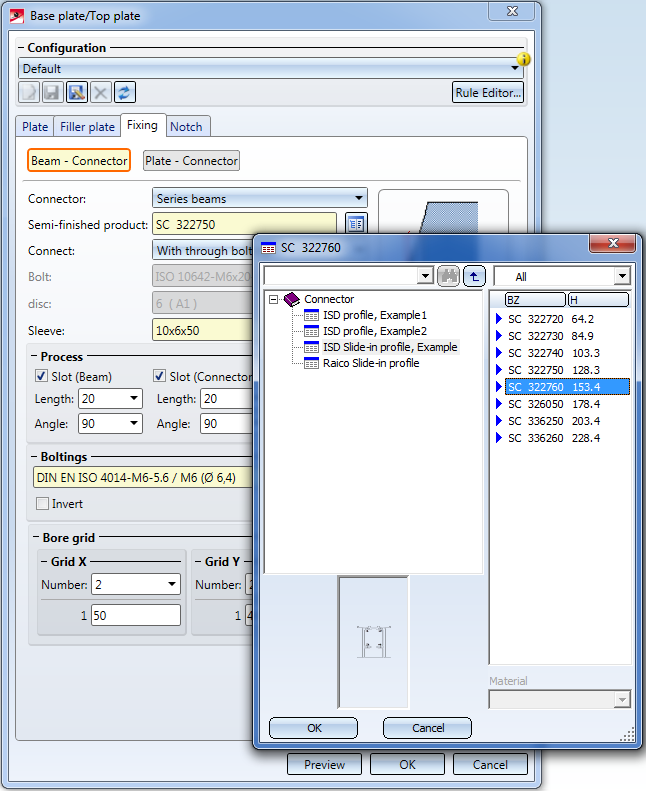Image resolution: width=646 pixels, height=791 pixels.
Task: Select ISD profile, Example2 tree item
Action: tap(375, 331)
